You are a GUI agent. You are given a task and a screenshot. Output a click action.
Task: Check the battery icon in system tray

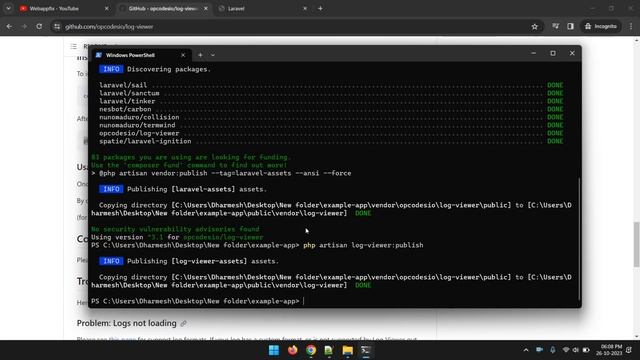(x=586, y=350)
